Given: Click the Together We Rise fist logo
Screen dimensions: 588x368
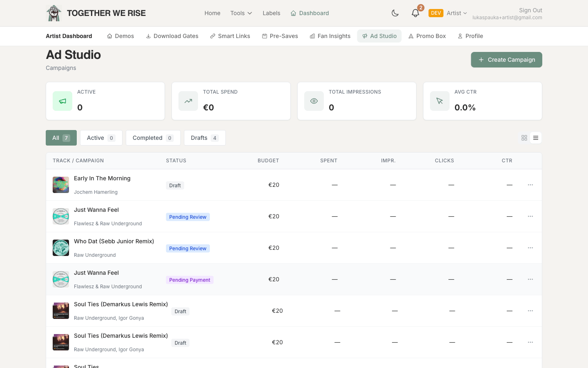Looking at the screenshot, I should (x=53, y=13).
